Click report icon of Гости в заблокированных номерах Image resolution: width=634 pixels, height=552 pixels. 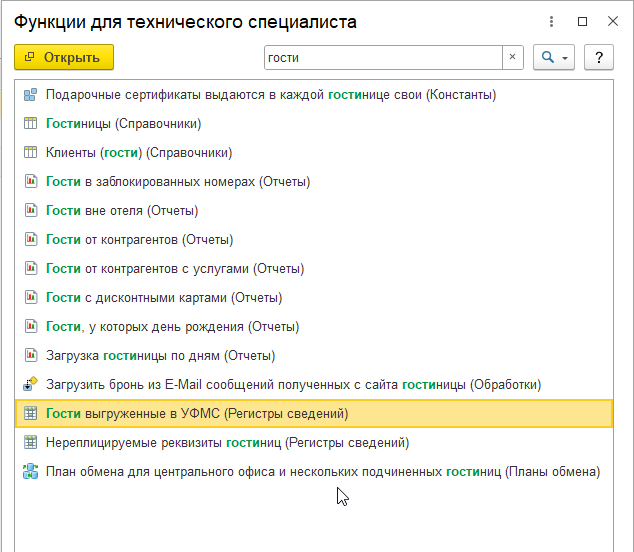pos(31,181)
